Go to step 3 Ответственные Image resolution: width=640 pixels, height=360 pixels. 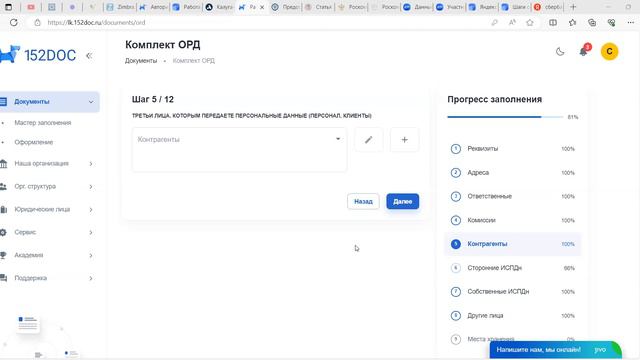pos(513,196)
